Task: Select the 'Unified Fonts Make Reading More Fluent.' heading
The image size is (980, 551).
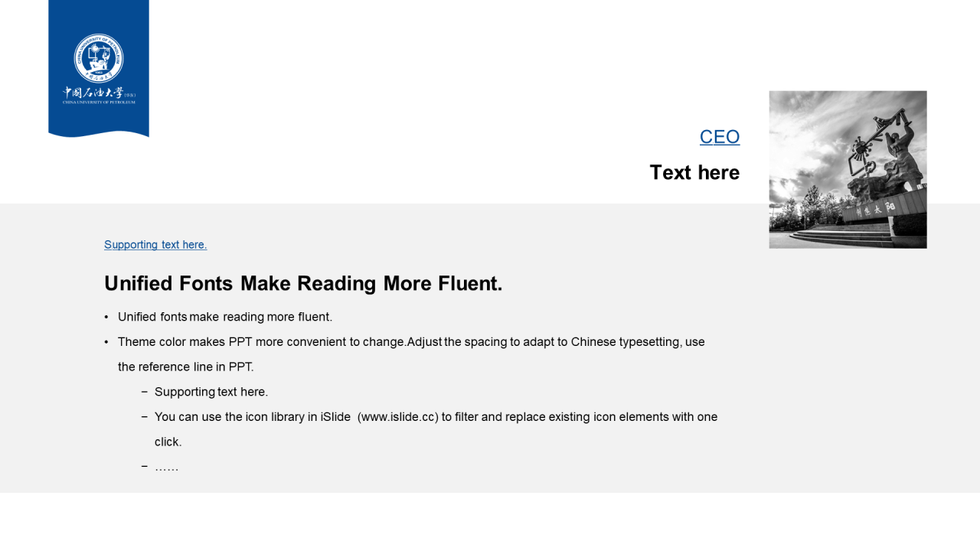Action: tap(303, 284)
